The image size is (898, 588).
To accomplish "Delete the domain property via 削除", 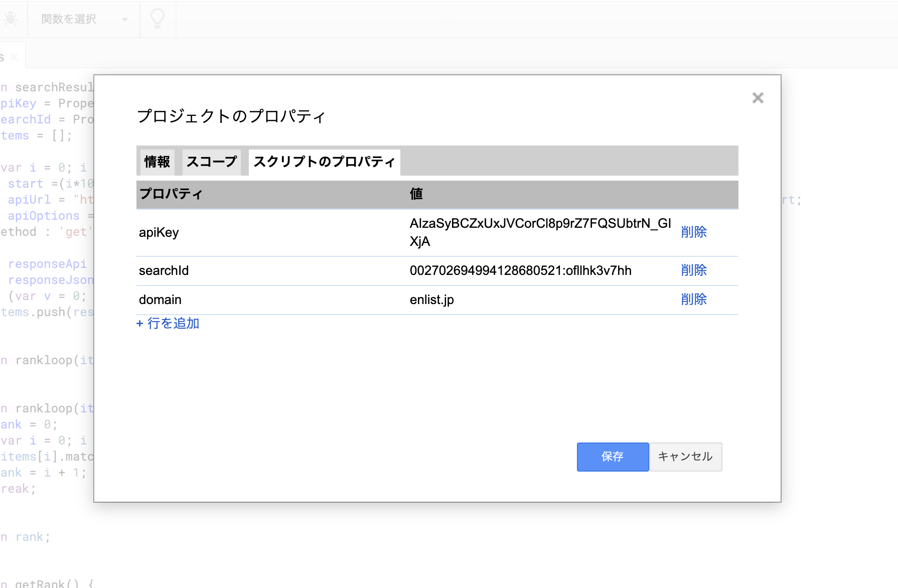I will [693, 299].
